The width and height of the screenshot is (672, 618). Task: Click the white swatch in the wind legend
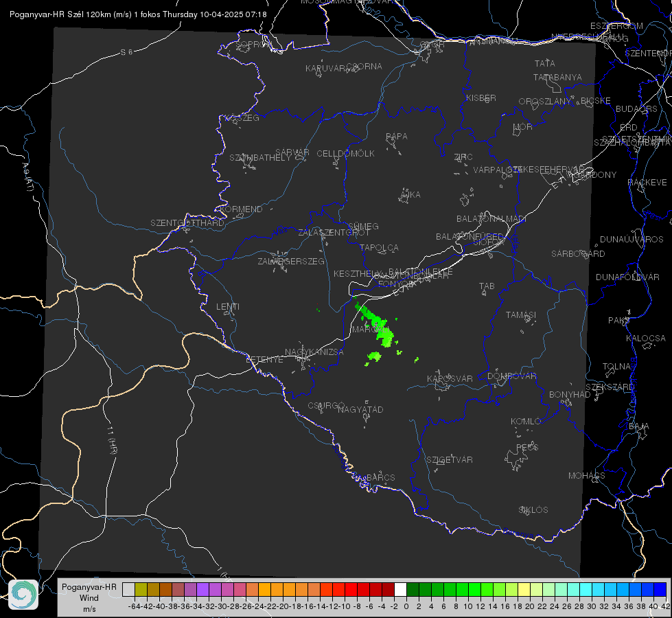[x=400, y=589]
